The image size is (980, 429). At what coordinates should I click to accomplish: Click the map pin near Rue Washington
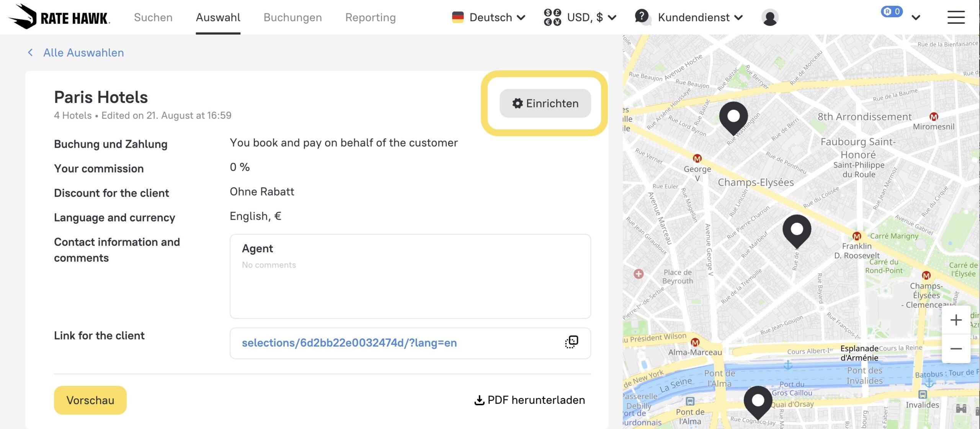pyautogui.click(x=733, y=117)
